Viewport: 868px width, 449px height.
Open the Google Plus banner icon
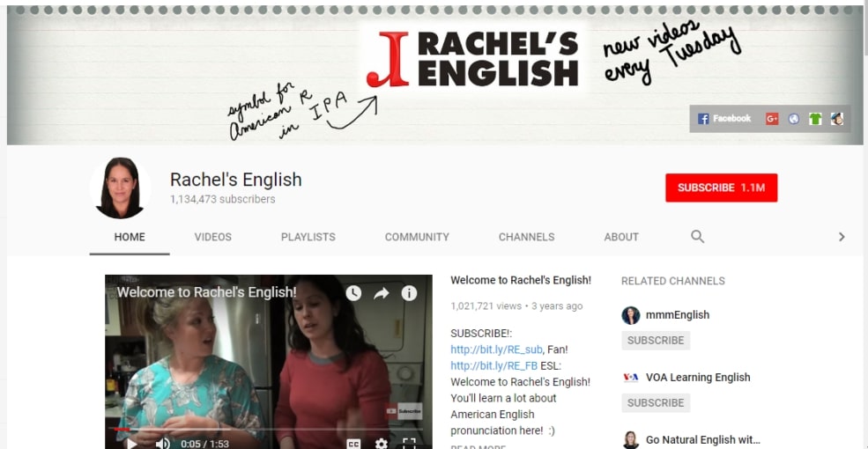coord(772,118)
